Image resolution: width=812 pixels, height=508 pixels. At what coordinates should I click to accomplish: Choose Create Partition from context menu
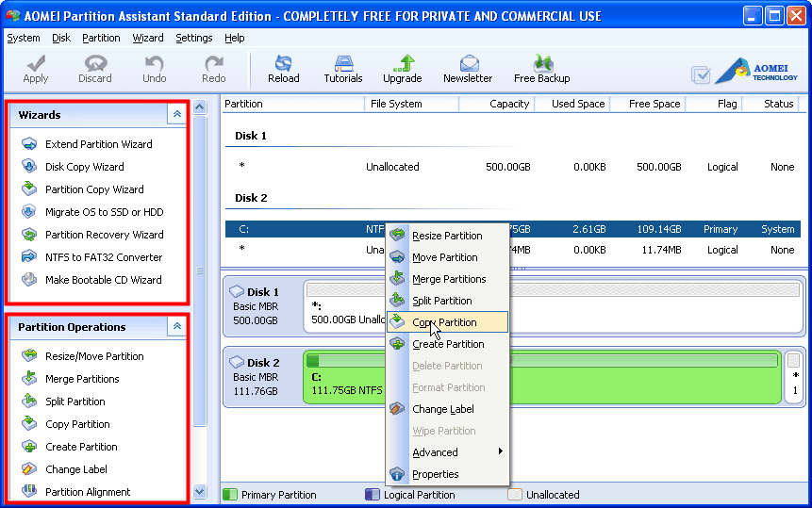pos(447,344)
